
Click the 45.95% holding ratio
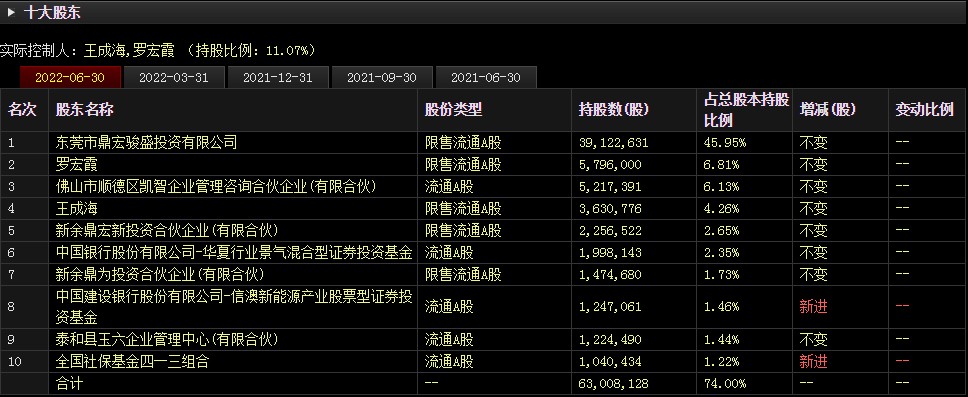(x=725, y=143)
